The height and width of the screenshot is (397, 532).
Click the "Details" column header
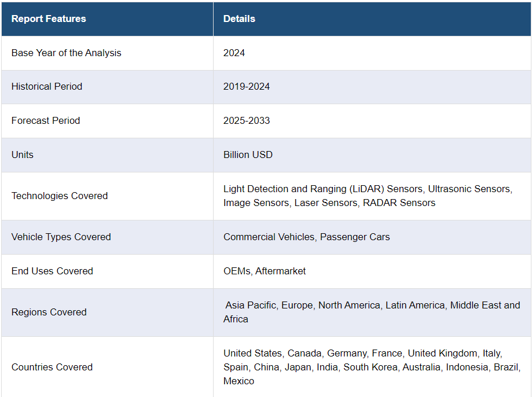click(239, 19)
